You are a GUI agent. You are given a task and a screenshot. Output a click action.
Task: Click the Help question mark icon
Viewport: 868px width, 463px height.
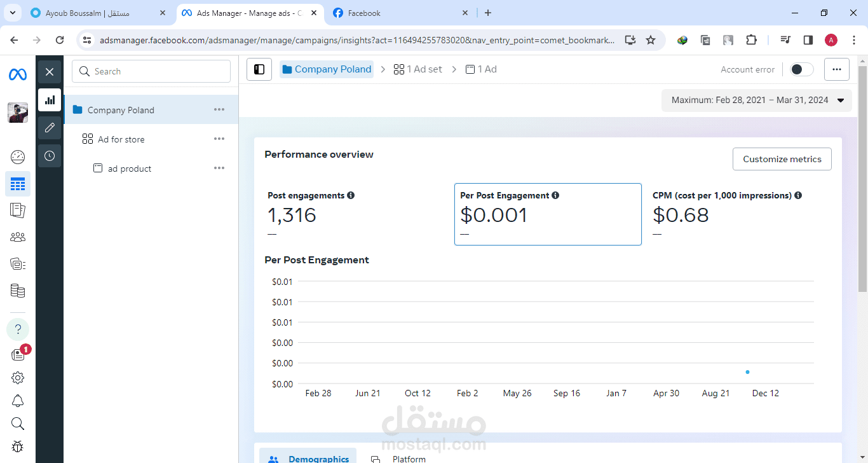pos(18,329)
